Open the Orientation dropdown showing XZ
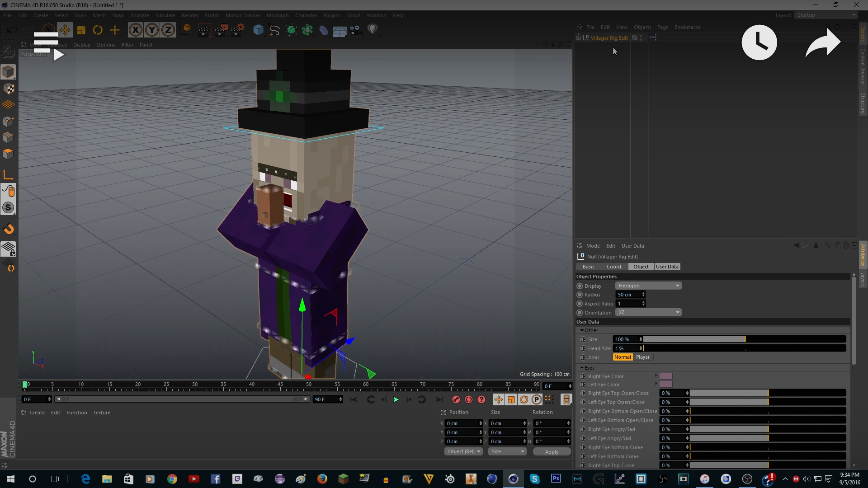 [x=648, y=313]
